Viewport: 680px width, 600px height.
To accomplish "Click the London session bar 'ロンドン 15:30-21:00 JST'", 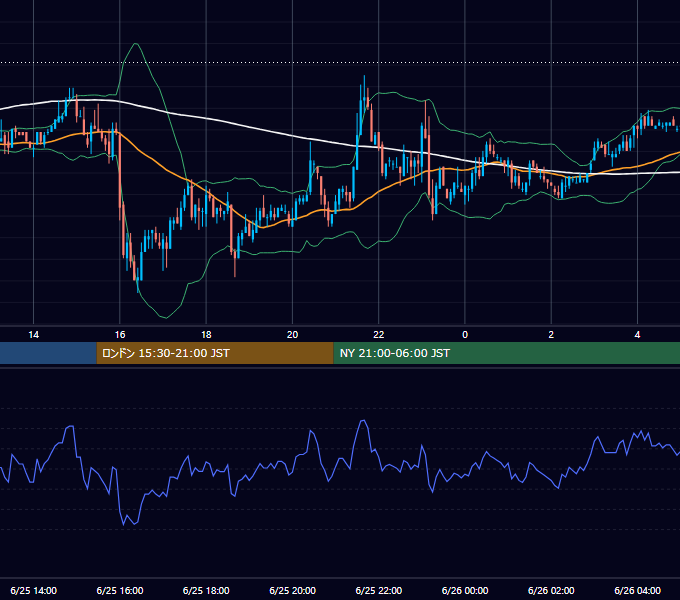I will point(215,353).
